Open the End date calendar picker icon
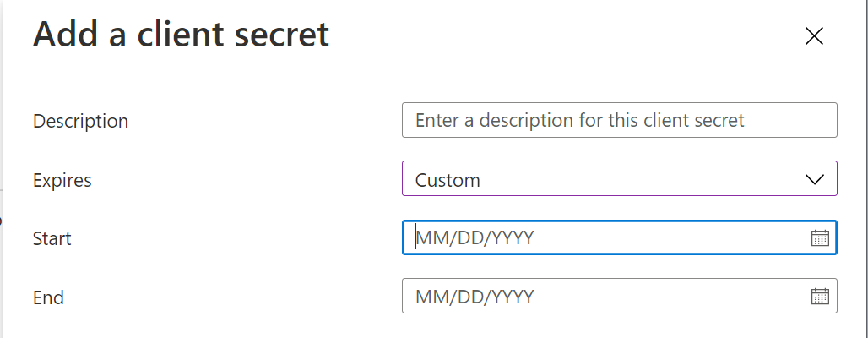 pos(820,297)
